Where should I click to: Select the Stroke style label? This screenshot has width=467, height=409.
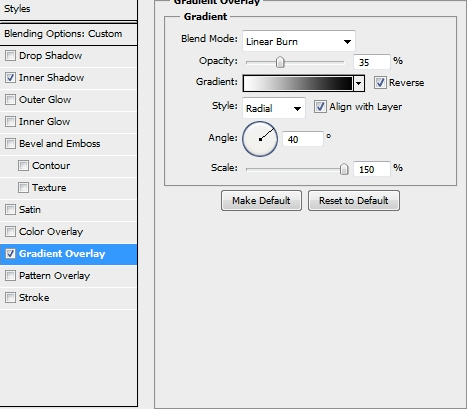34,298
